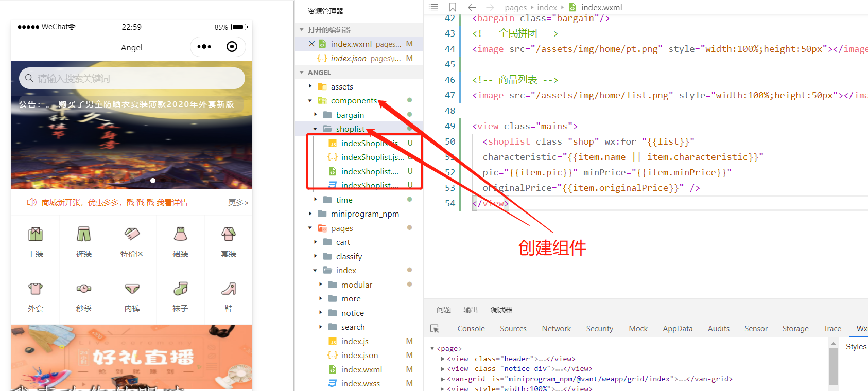Open the mini program menu dots button
868x391 pixels.
(204, 47)
